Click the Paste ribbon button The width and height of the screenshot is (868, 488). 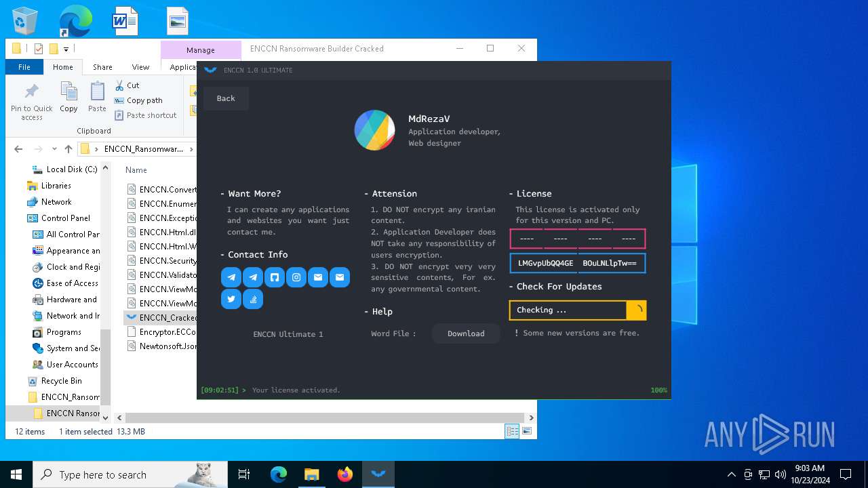coord(97,97)
